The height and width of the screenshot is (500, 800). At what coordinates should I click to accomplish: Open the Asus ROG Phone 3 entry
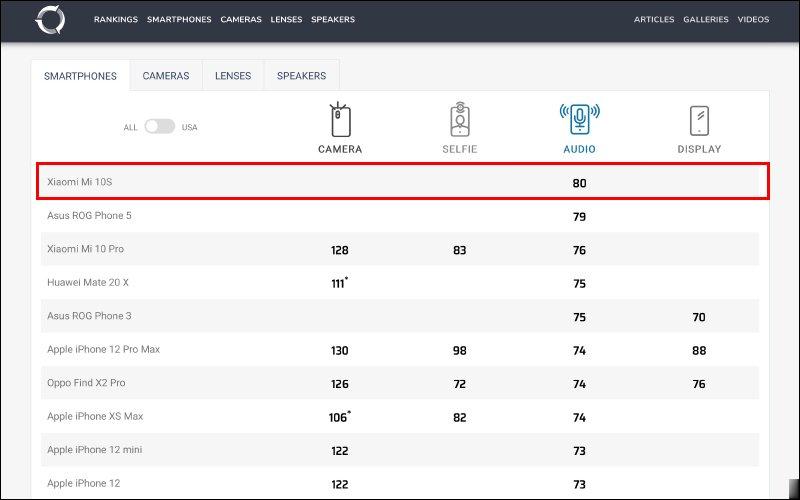(89, 316)
